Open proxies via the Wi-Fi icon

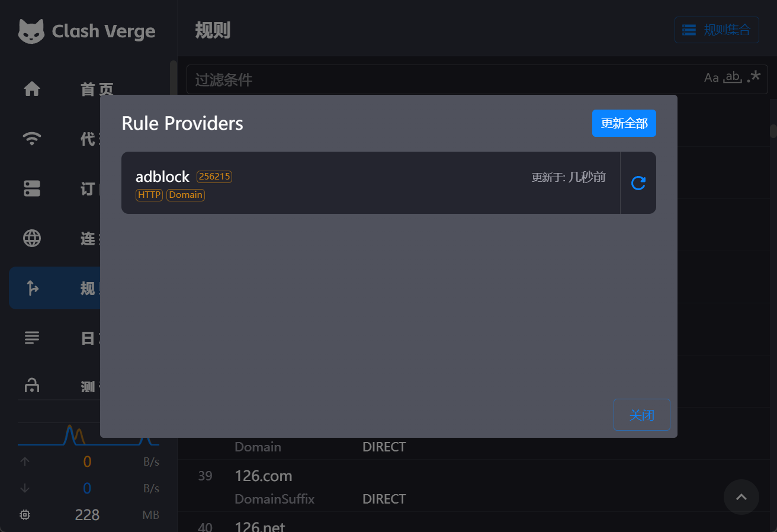coord(32,139)
